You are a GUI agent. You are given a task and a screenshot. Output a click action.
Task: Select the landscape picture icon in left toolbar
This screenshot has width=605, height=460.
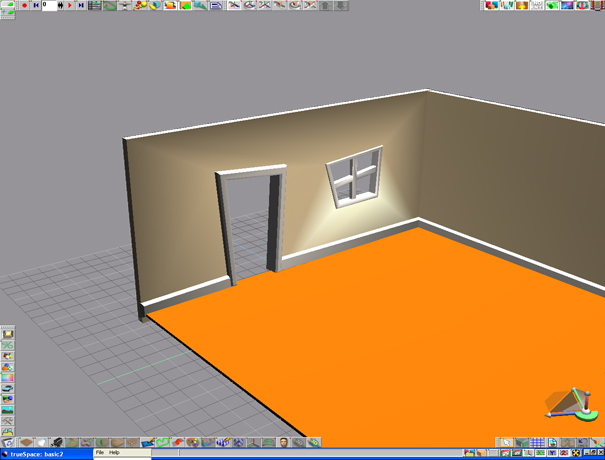pos(8,411)
